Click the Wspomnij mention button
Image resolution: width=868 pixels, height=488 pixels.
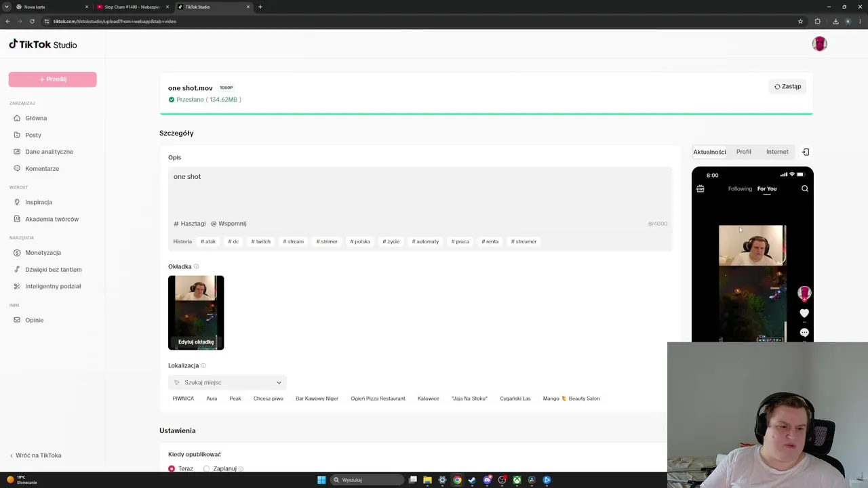[x=229, y=224]
